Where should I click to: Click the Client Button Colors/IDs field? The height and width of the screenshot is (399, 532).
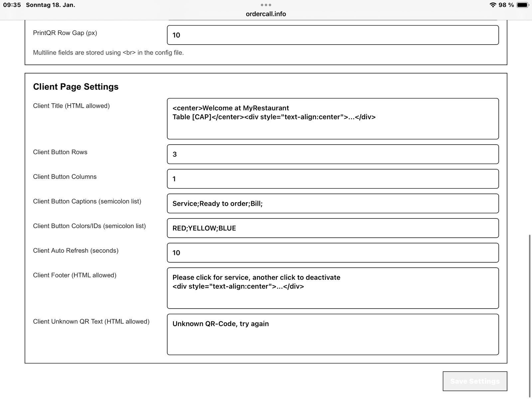click(x=332, y=228)
